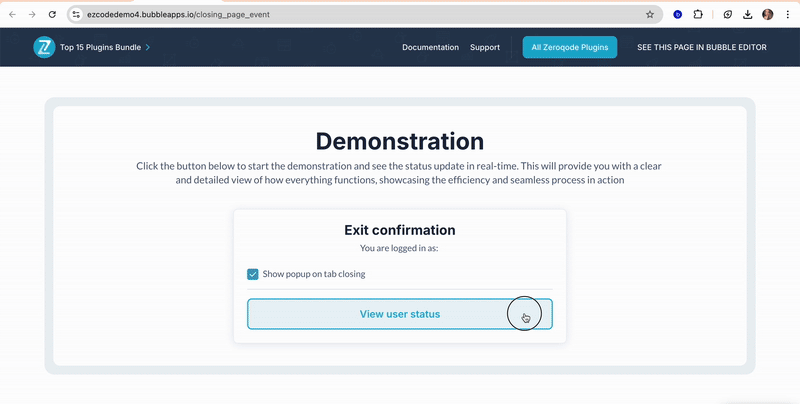Image resolution: width=800 pixels, height=404 pixels.
Task: Go back using the browser back arrow
Action: click(12, 15)
